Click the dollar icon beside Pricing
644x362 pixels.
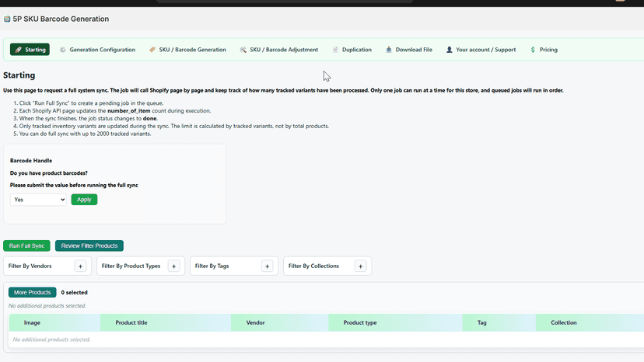click(x=533, y=50)
